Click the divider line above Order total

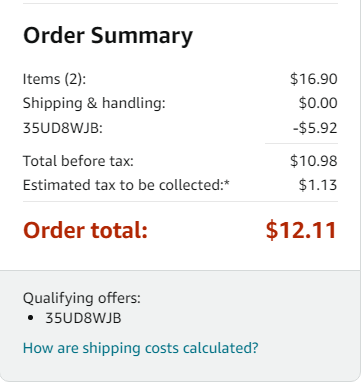180,201
